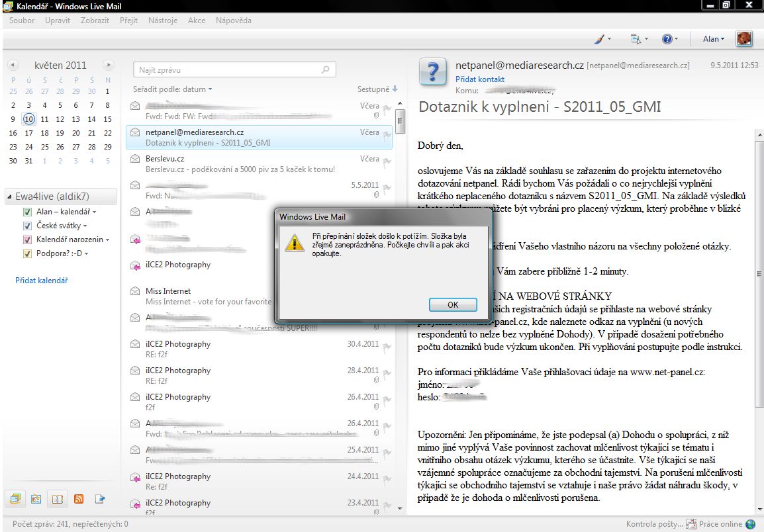Viewport: 764px width, 532px height.
Task: Uncheck the České svátky calendar checkbox
Action: (x=28, y=226)
